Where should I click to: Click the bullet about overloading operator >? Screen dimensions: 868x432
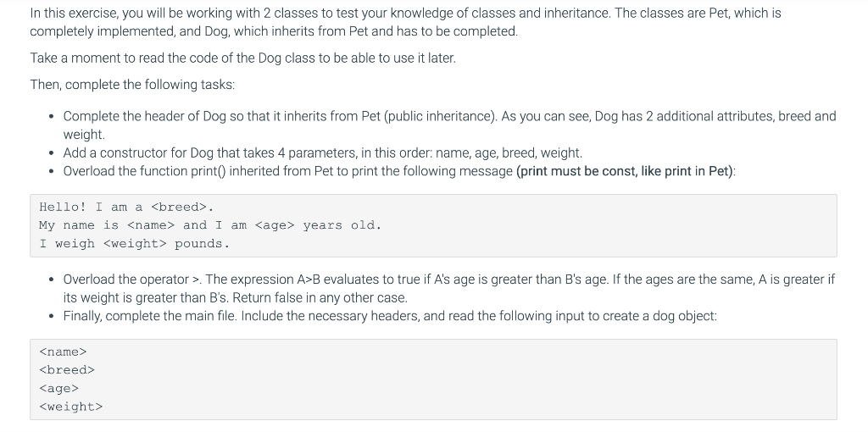449,288
